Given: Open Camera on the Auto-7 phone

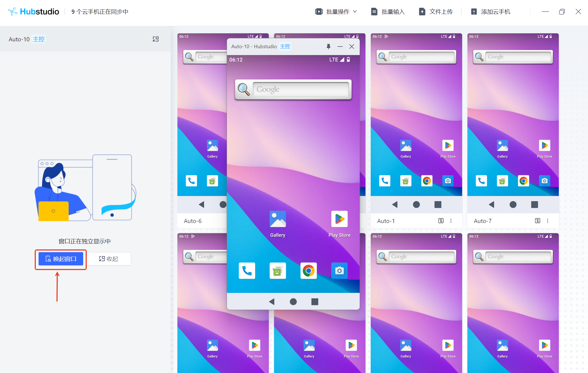Looking at the screenshot, I should point(544,181).
